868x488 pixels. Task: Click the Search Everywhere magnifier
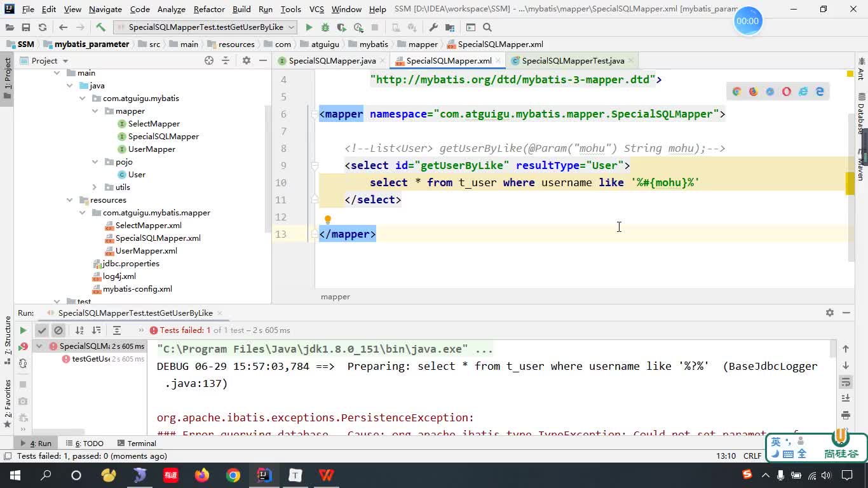point(487,27)
